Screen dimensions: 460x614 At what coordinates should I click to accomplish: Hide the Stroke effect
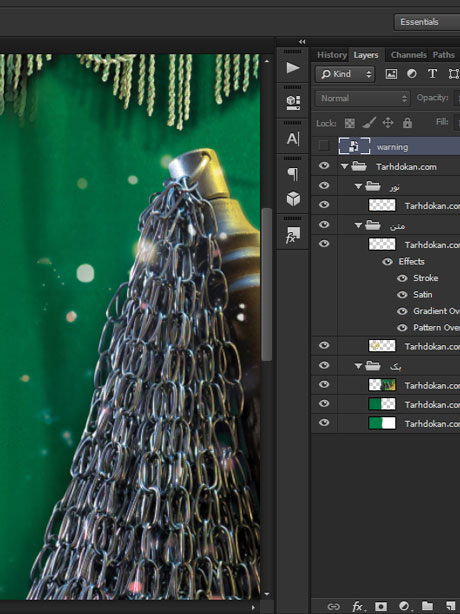402,278
